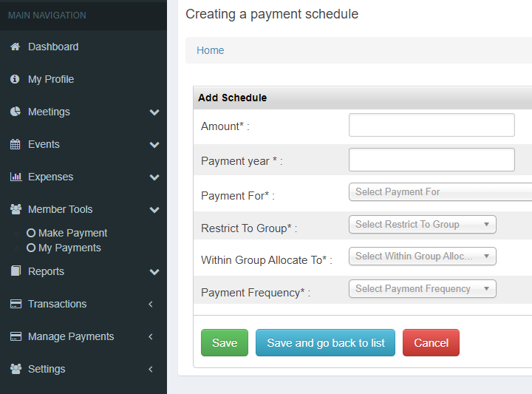Open the Within Group Allocate To dropdown
This screenshot has height=394, width=532.
tap(423, 257)
